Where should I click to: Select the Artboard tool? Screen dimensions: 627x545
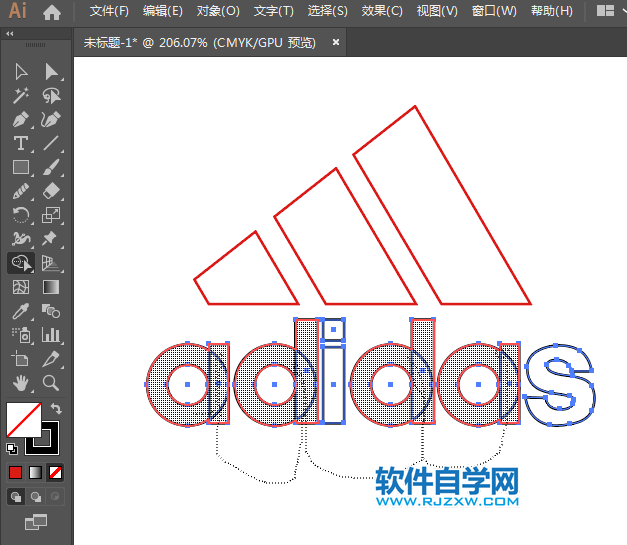[20, 358]
